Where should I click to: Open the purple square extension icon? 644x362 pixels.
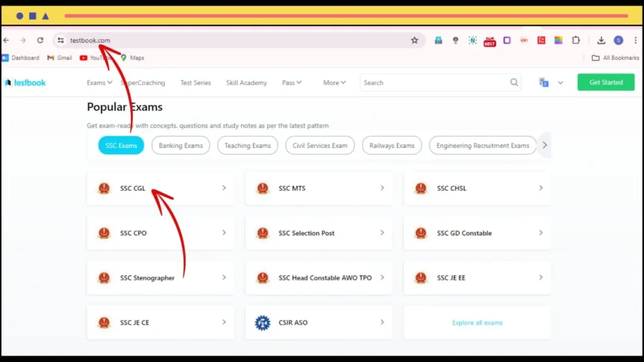tap(507, 40)
